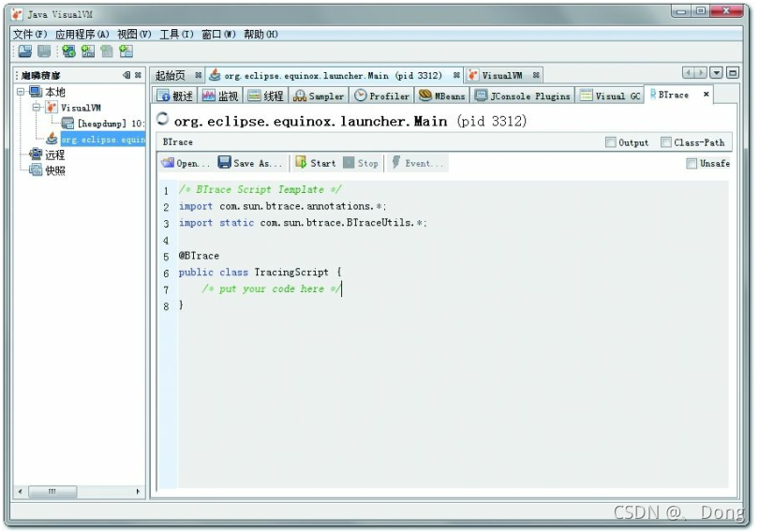Start the BTrace script
This screenshot has width=759, height=532.
point(316,163)
